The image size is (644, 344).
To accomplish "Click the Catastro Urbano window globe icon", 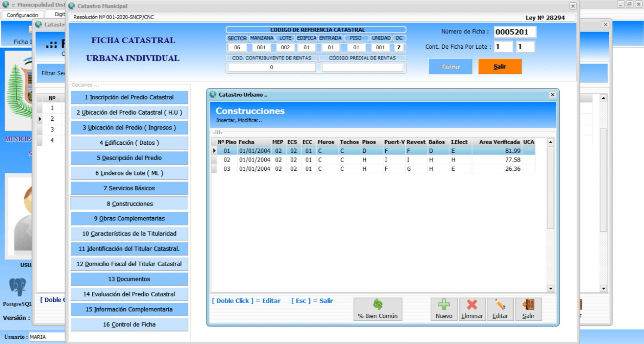I will (x=213, y=95).
